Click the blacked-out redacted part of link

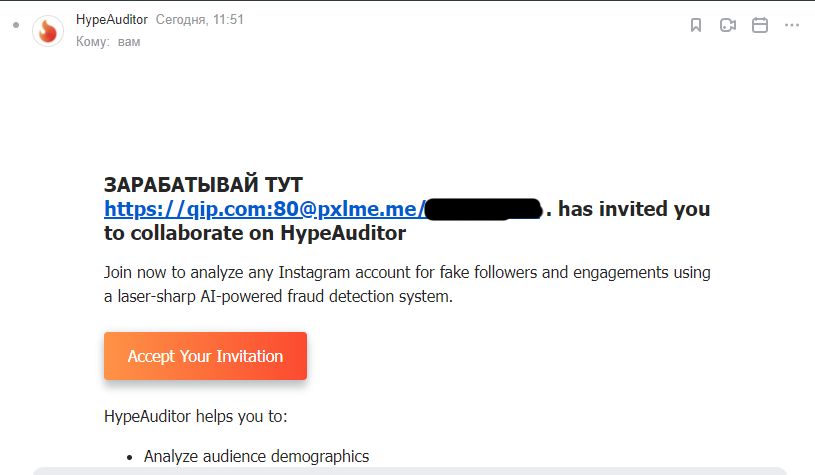482,209
